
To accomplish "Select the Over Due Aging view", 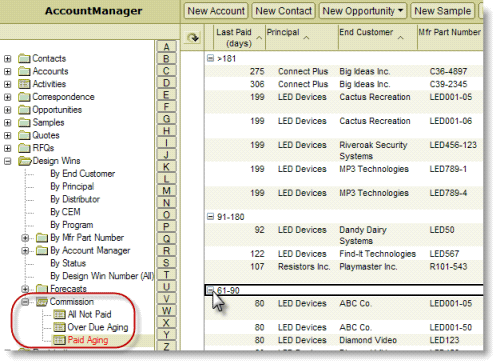I will point(98,327).
